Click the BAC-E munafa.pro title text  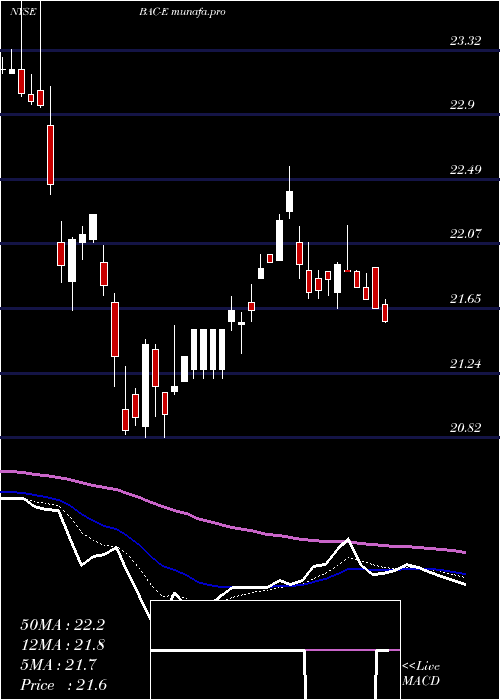[182, 12]
